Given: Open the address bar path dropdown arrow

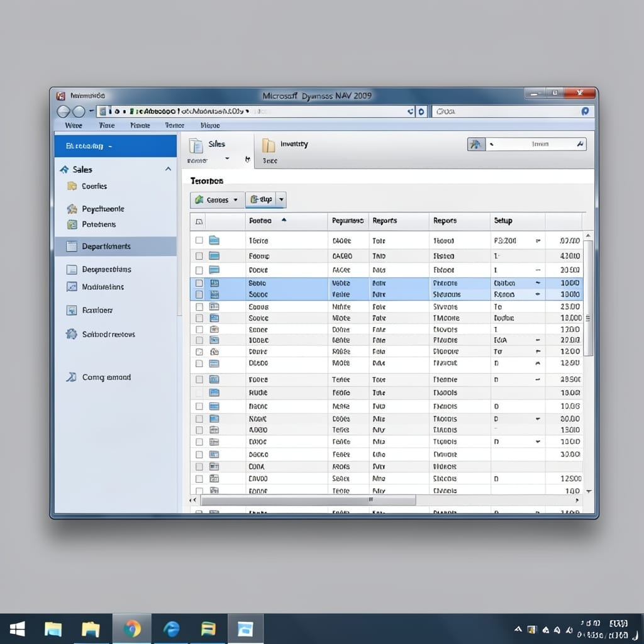Looking at the screenshot, I should [x=247, y=111].
